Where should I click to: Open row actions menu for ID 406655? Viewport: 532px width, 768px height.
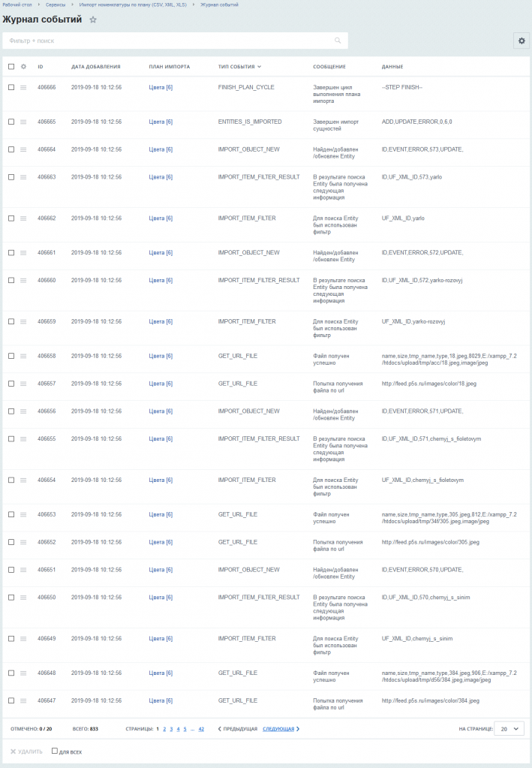pyautogui.click(x=23, y=439)
